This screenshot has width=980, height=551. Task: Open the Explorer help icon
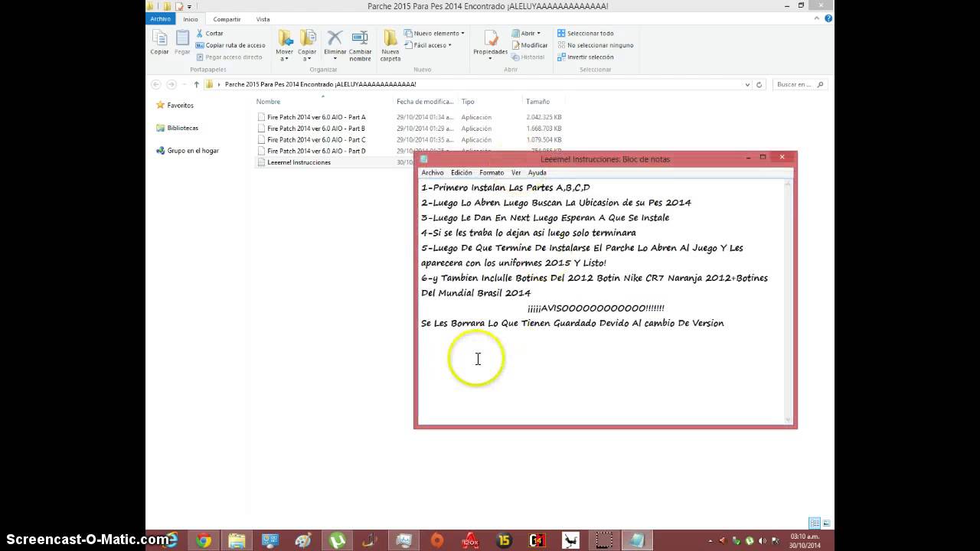click(828, 18)
